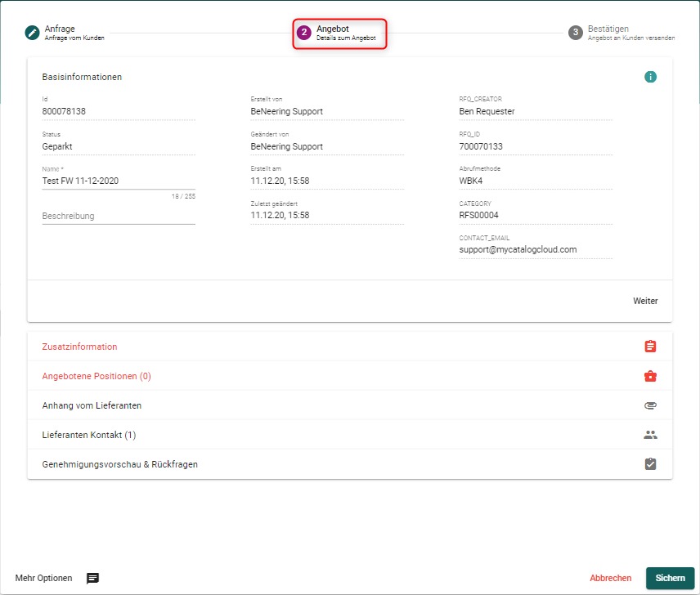Expand the Angebotene Positionen (0) section
The height and width of the screenshot is (595, 700).
point(96,376)
